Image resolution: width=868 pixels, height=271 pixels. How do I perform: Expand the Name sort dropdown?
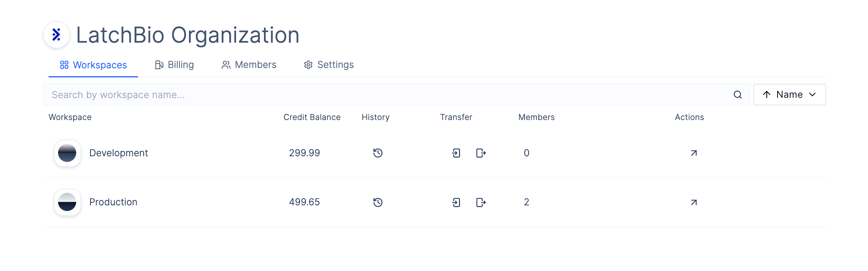[812, 94]
